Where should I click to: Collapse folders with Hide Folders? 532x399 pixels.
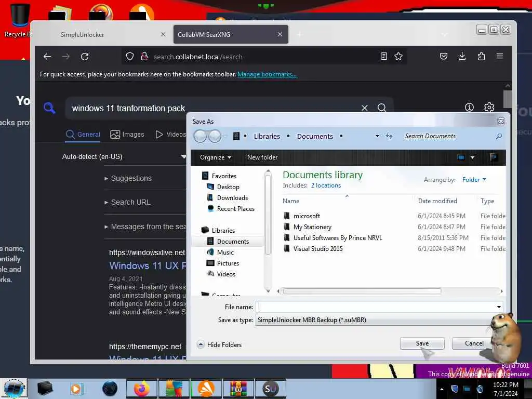click(219, 345)
